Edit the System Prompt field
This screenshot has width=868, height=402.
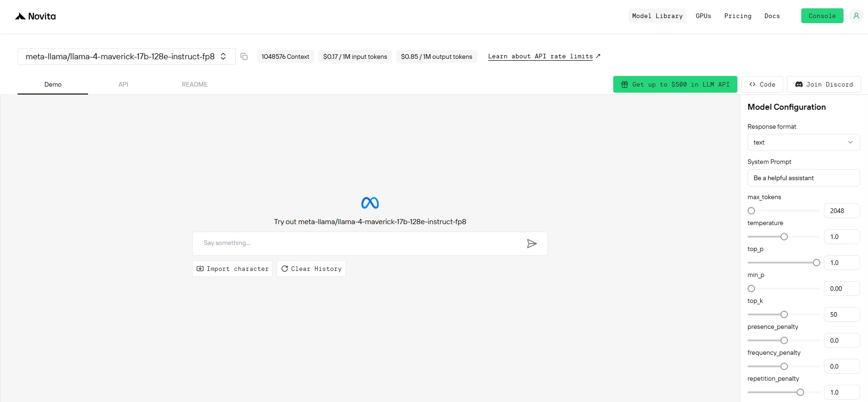tap(804, 178)
